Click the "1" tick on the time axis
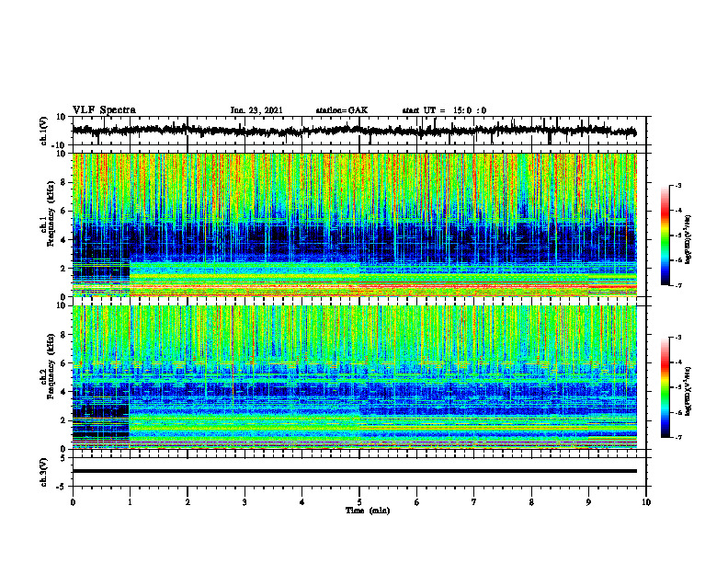The width and height of the screenshot is (728, 563). [130, 502]
